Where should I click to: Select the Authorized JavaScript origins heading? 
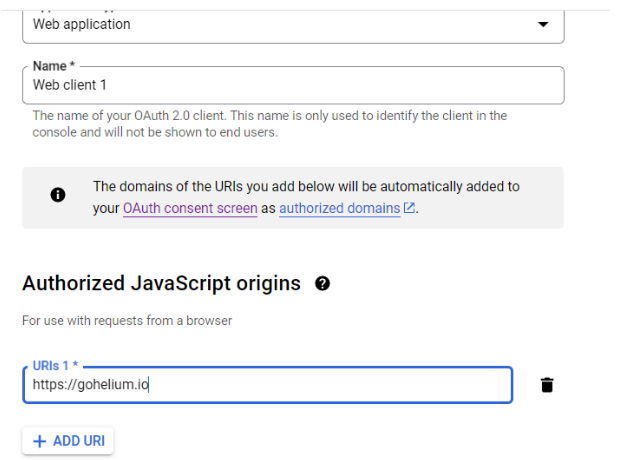click(x=161, y=284)
